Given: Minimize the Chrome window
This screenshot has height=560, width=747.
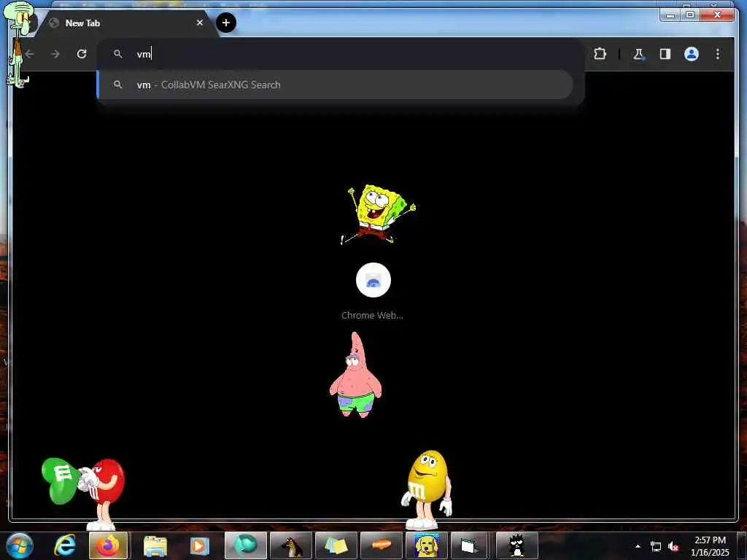Looking at the screenshot, I should [670, 15].
